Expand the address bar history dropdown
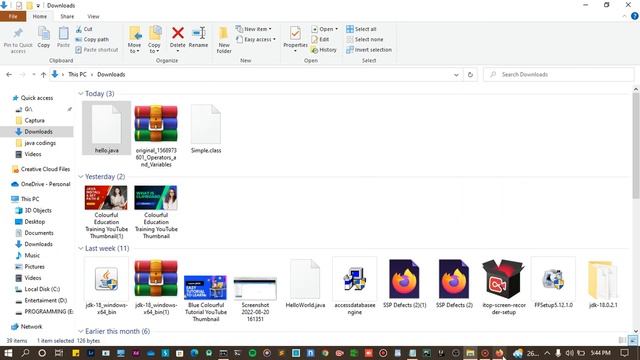The height and width of the screenshot is (360, 640). click(x=456, y=75)
